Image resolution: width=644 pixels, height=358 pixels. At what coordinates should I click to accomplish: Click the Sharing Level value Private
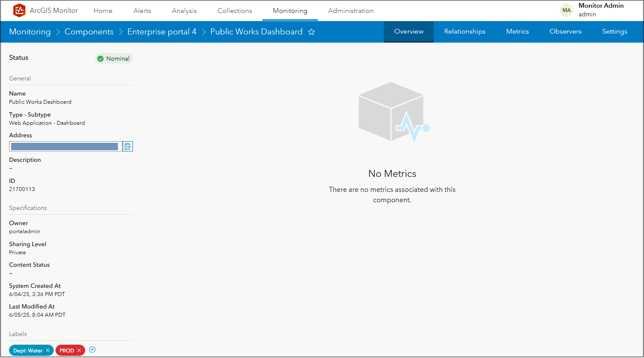[17, 253]
